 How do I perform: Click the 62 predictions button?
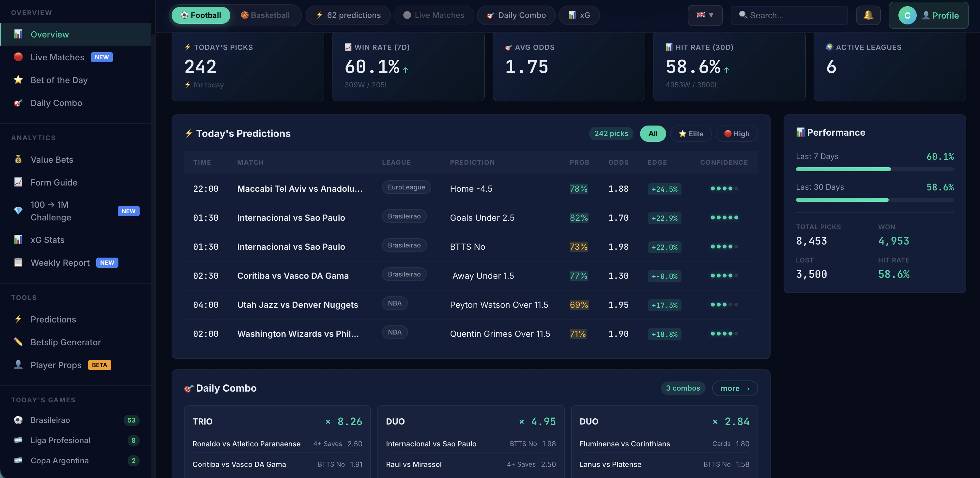[x=348, y=15]
